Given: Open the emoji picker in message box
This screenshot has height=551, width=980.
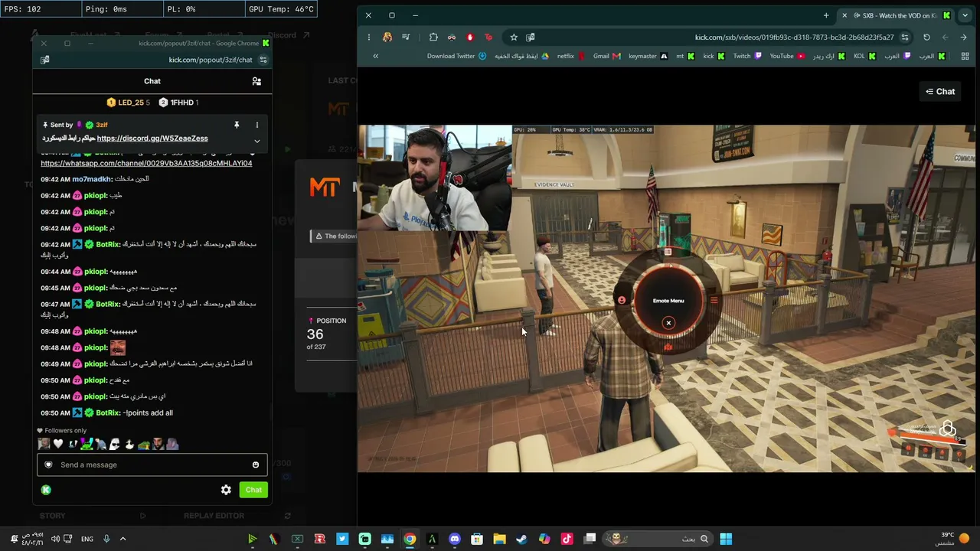Looking at the screenshot, I should 256,465.
